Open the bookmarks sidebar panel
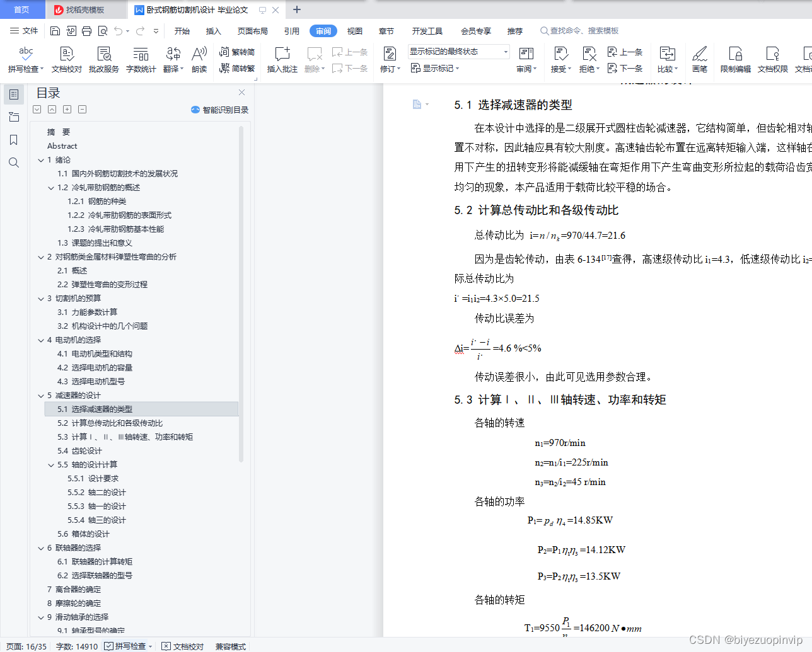This screenshot has height=652, width=812. 13,140
